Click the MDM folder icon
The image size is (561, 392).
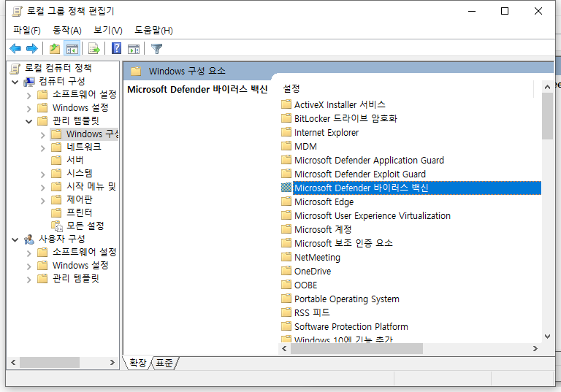point(286,146)
